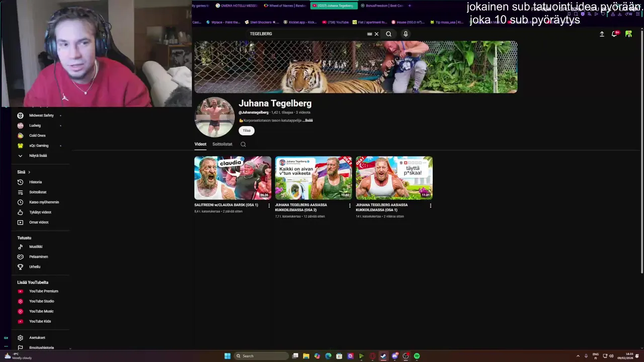Viewport: 644px width, 362px height.
Task: Switch to OMENA HOTELLI browser tab
Action: [236, 6]
